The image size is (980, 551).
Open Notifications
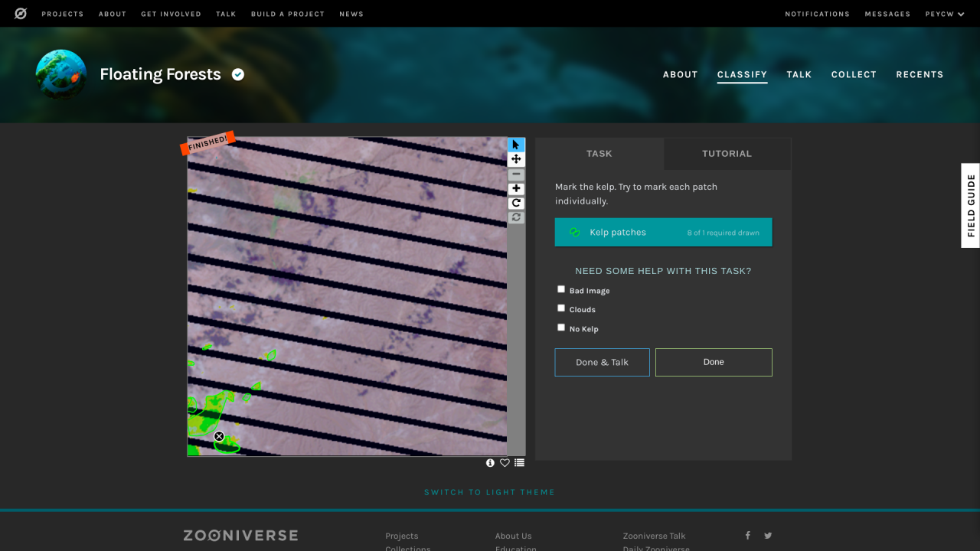click(817, 14)
